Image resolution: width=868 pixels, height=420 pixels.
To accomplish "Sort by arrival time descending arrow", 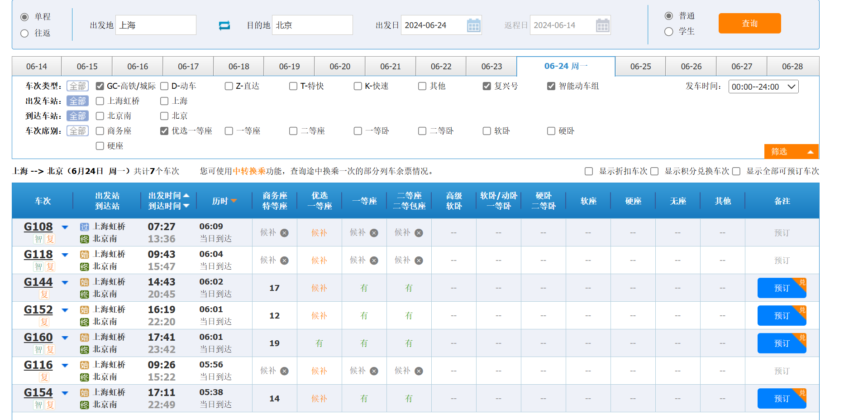I will click(x=186, y=206).
